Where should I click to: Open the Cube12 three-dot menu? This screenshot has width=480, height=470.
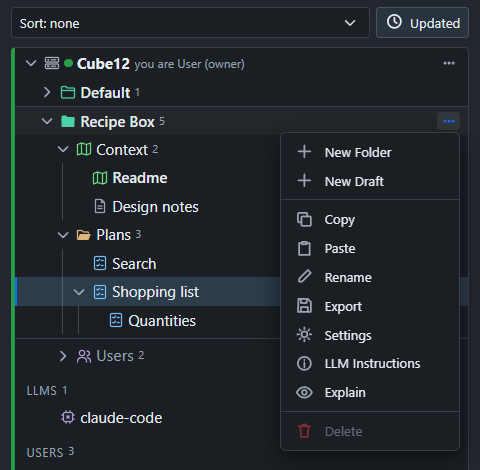click(x=449, y=63)
